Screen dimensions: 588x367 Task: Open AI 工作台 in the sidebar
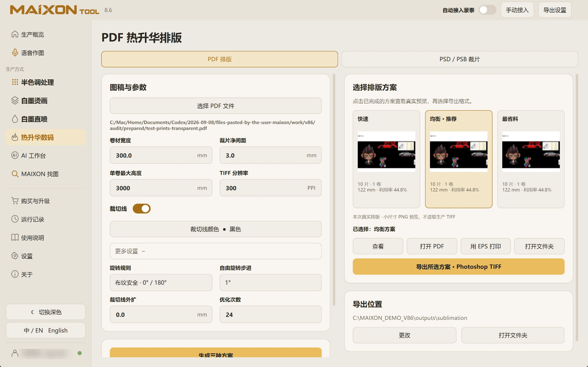[x=46, y=155]
